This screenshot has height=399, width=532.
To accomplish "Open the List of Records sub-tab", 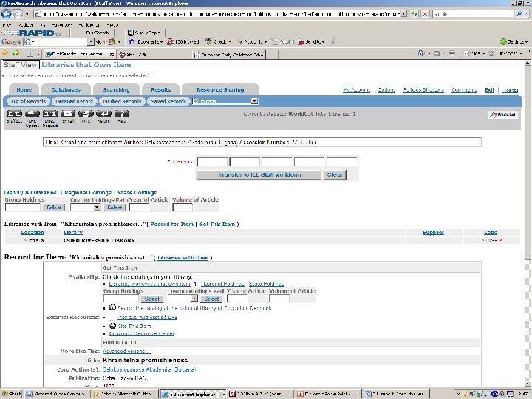I will click(x=29, y=101).
